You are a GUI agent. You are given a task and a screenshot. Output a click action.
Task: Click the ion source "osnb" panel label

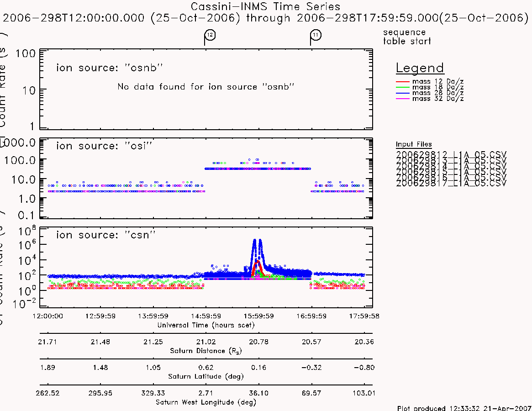[x=110, y=68]
